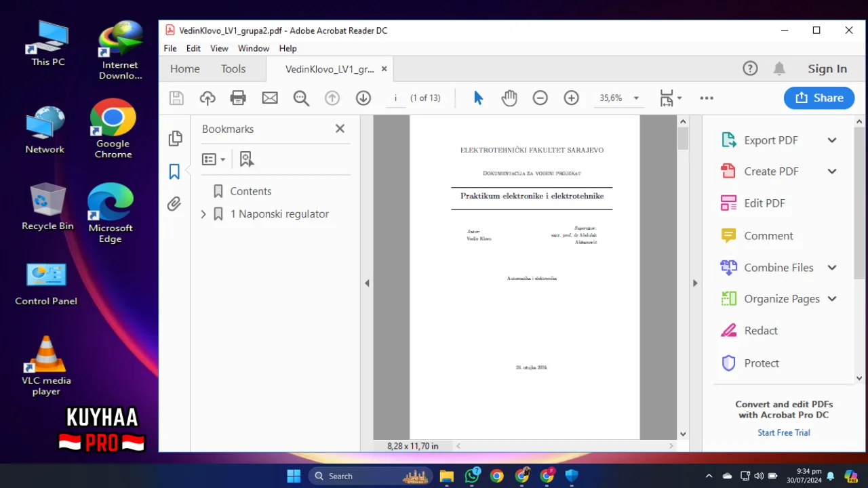Open the File menu
Screen dimensions: 868x488
click(x=170, y=48)
